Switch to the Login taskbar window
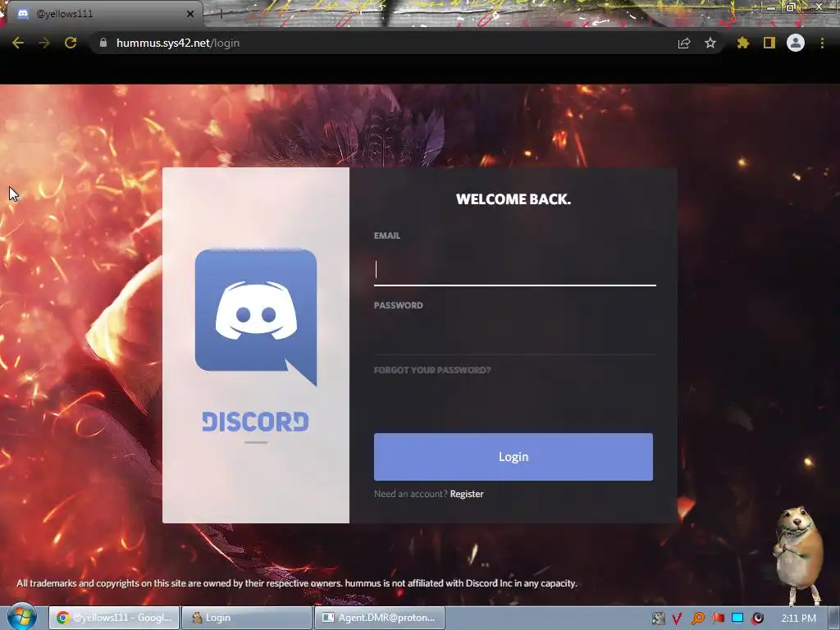Screen dimensions: 840x630 click(247, 618)
